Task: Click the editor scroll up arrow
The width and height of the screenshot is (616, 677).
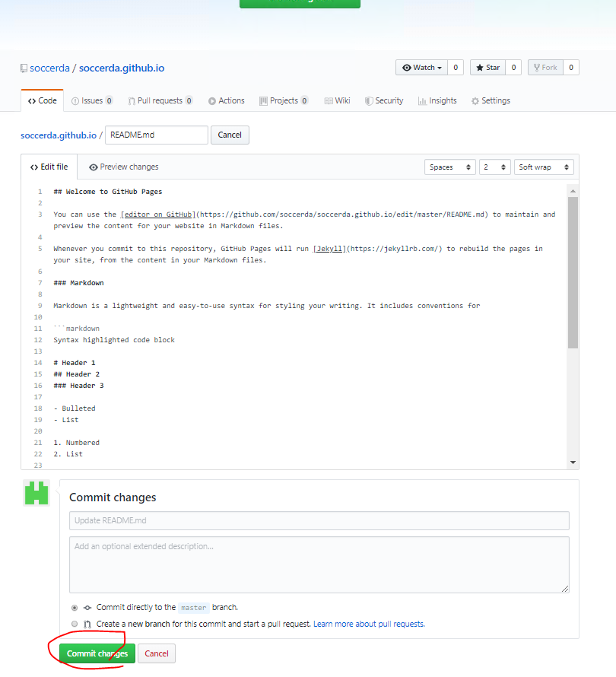Action: [573, 191]
